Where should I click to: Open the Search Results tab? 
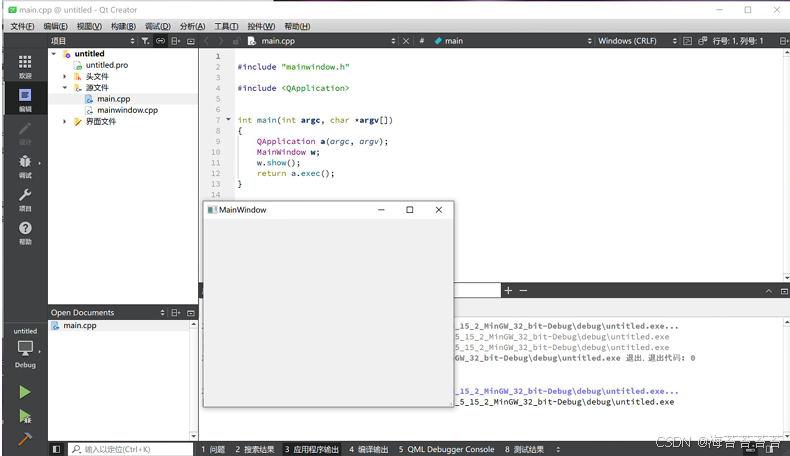[x=254, y=449]
